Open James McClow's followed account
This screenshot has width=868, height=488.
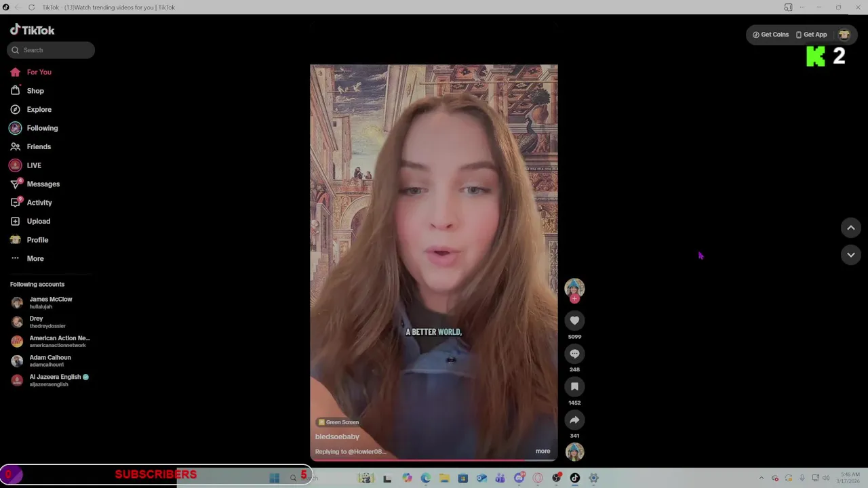(x=42, y=302)
